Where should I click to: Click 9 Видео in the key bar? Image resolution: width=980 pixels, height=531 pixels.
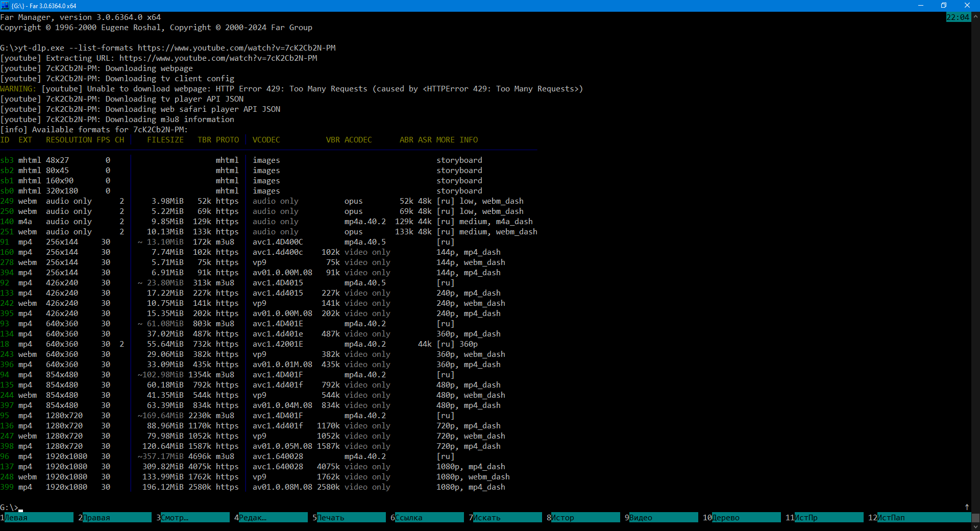click(x=663, y=518)
